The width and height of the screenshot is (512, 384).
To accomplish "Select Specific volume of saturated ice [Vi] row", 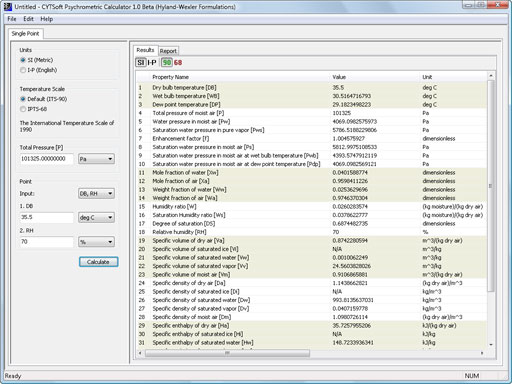I will click(311, 249).
